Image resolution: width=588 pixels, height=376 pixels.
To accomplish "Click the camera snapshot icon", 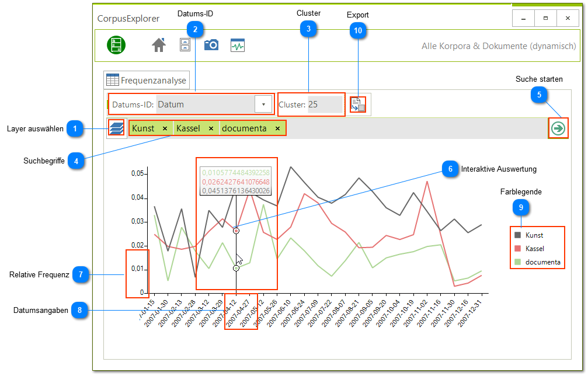I will click(x=211, y=45).
